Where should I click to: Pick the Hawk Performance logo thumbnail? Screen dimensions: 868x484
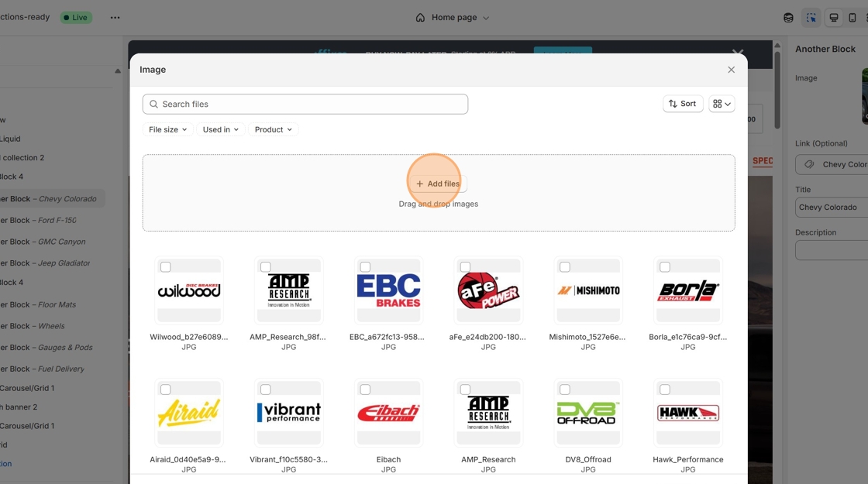point(688,413)
